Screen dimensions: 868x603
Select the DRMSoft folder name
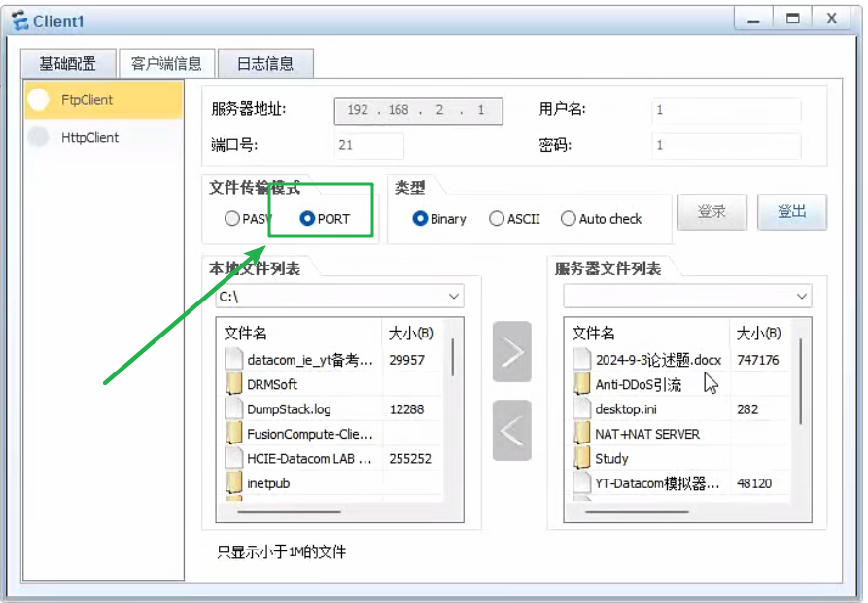[272, 384]
